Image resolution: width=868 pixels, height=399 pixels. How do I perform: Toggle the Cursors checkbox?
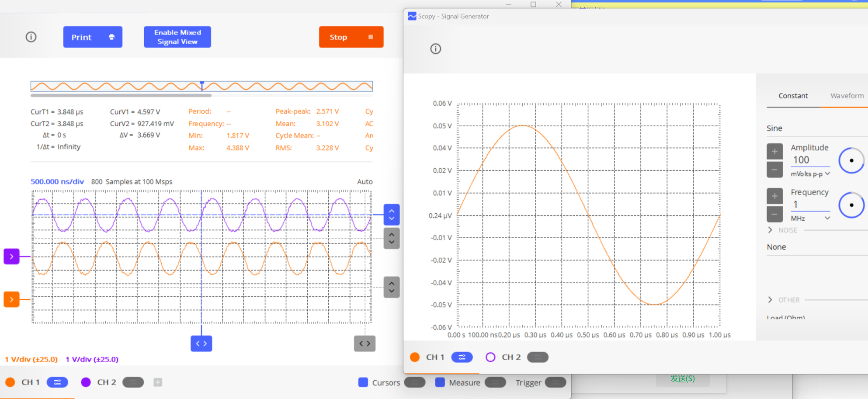click(363, 382)
